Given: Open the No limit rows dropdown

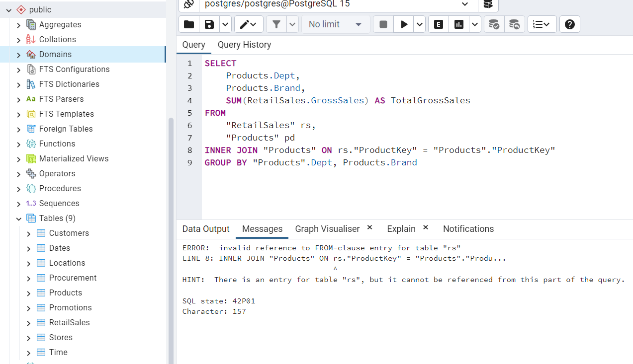Looking at the screenshot, I should pos(336,24).
